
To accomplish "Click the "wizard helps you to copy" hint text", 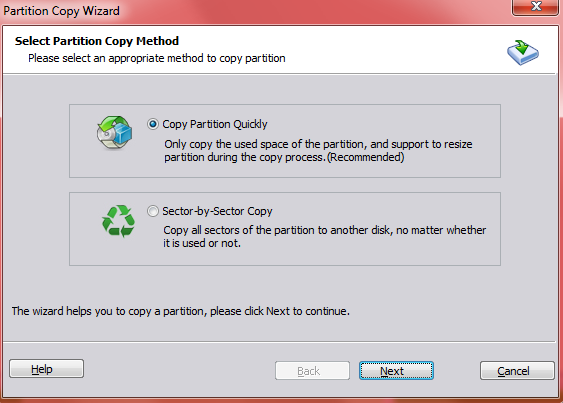I will pyautogui.click(x=180, y=311).
